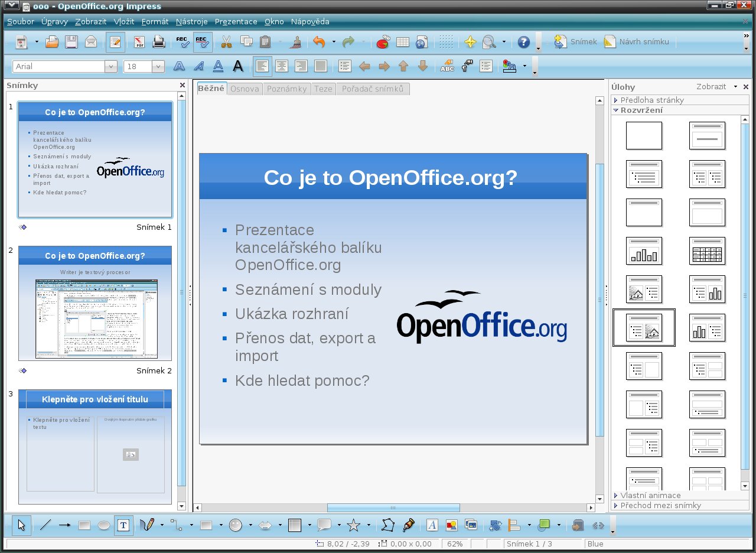The height and width of the screenshot is (553, 756).
Task: Open a file with the folder icon
Action: point(52,42)
